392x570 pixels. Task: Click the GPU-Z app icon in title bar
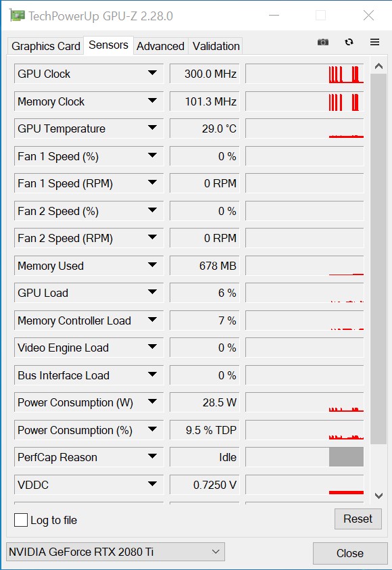17,16
